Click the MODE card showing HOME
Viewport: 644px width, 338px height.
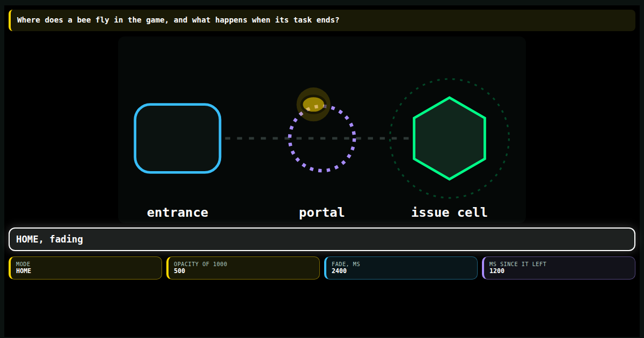pyautogui.click(x=85, y=268)
